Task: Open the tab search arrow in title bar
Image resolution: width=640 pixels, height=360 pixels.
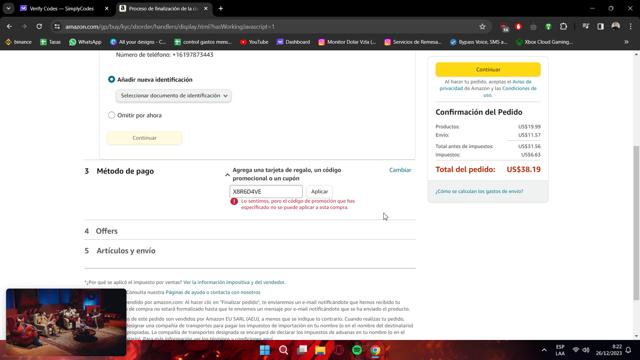Action: 9,8
